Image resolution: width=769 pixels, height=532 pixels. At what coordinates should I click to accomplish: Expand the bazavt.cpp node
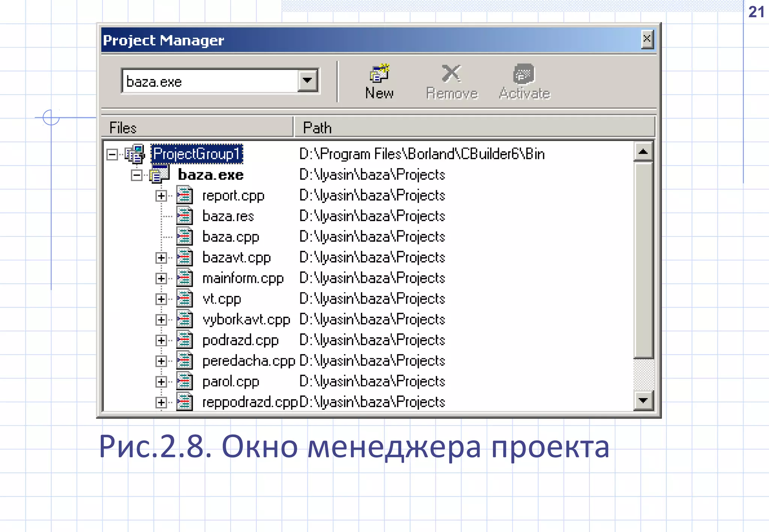pyautogui.click(x=161, y=257)
